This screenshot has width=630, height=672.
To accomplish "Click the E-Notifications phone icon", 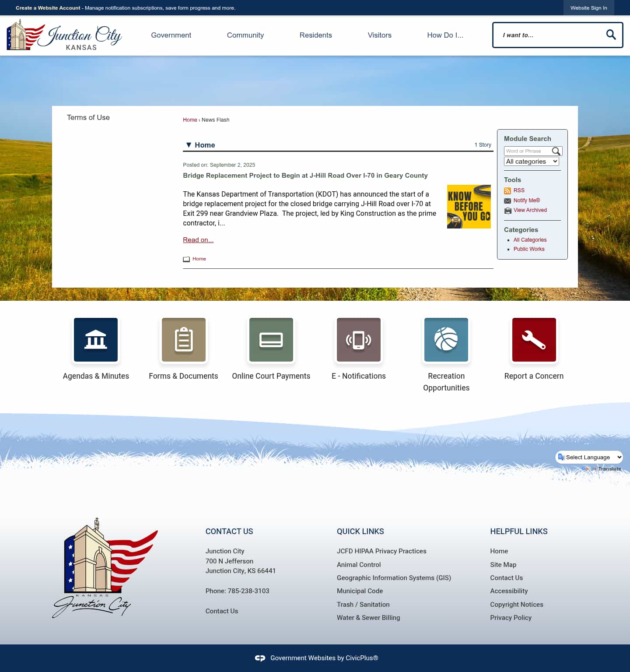I will 358,340.
